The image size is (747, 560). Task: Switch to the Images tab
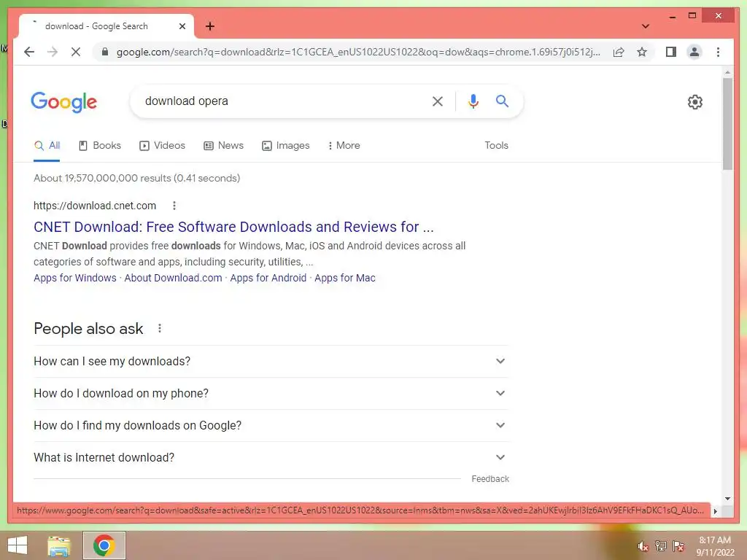[x=286, y=146]
